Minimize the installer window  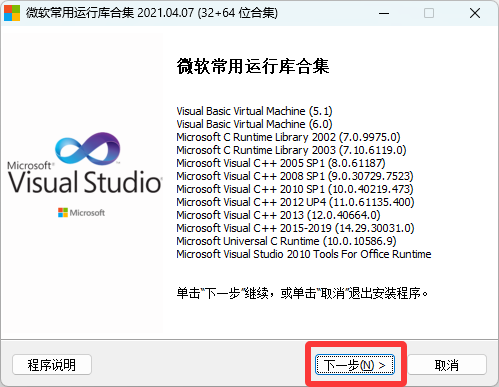pyautogui.click(x=384, y=13)
